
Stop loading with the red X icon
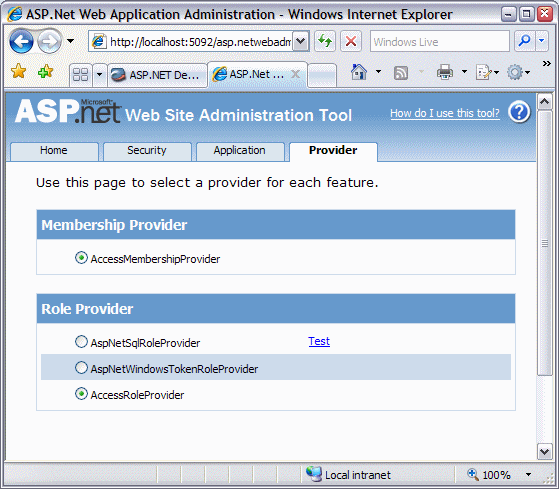coord(351,41)
